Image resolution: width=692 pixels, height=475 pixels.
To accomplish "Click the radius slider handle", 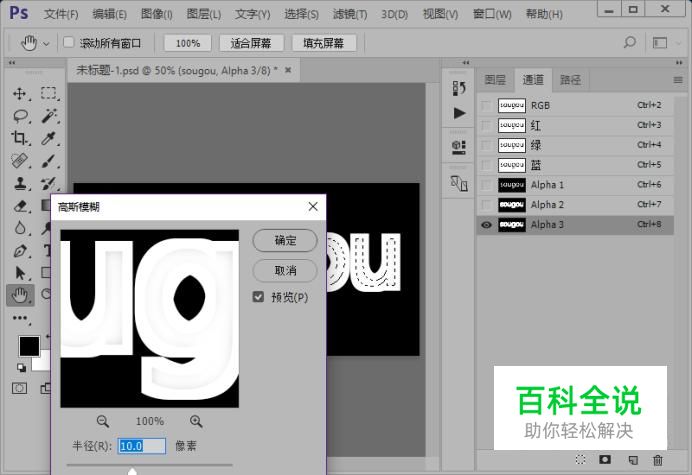I will tap(132, 471).
